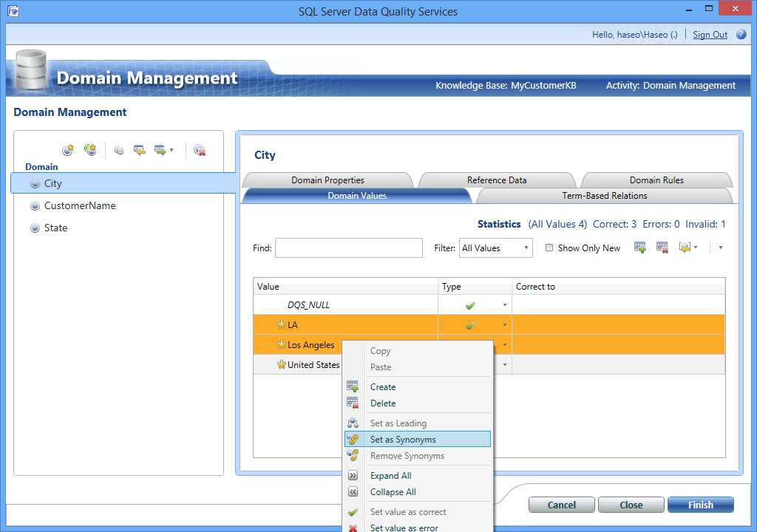Image resolution: width=757 pixels, height=532 pixels.
Task: Click the Sign Out link
Action: [x=710, y=35]
